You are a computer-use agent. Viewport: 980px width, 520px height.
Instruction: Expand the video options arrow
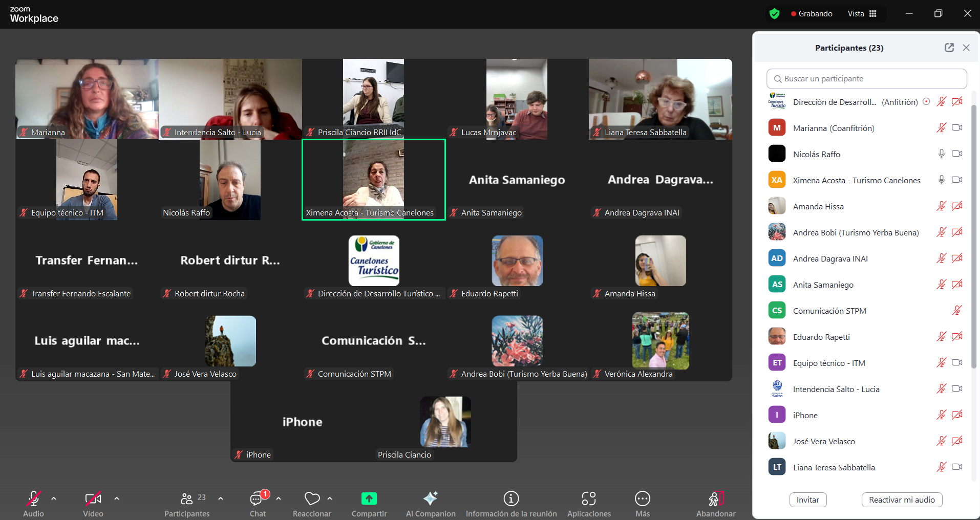coord(117,499)
